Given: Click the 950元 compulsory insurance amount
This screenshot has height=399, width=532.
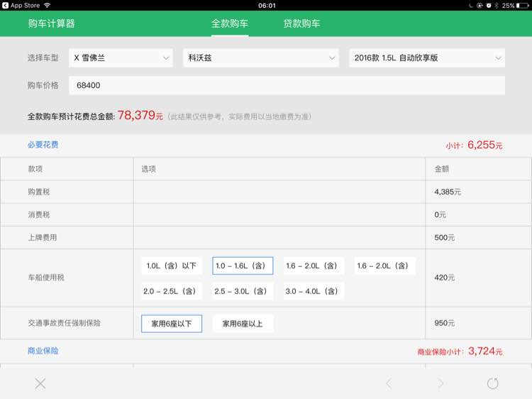Looking at the screenshot, I should 445,323.
